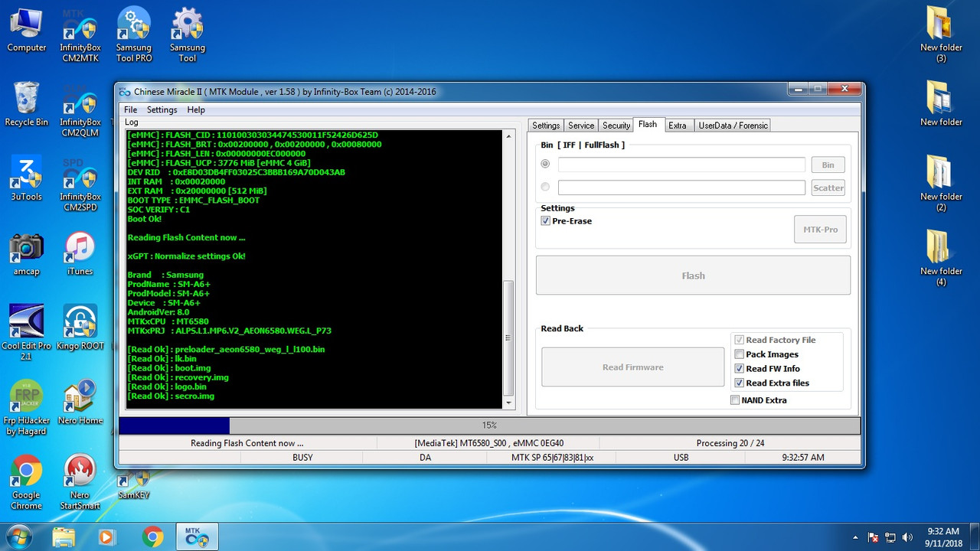Open the Computer desktop icon
This screenshot has height=551, width=980.
tap(27, 30)
